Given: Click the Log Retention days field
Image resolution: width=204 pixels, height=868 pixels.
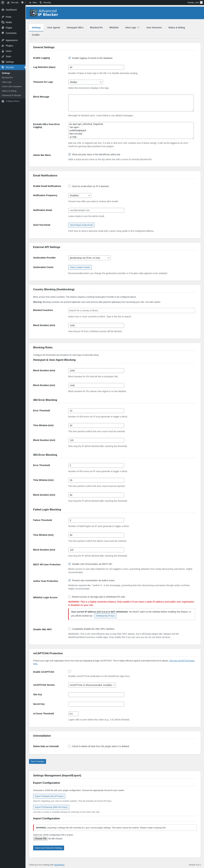Looking at the screenshot, I should click(96, 67).
